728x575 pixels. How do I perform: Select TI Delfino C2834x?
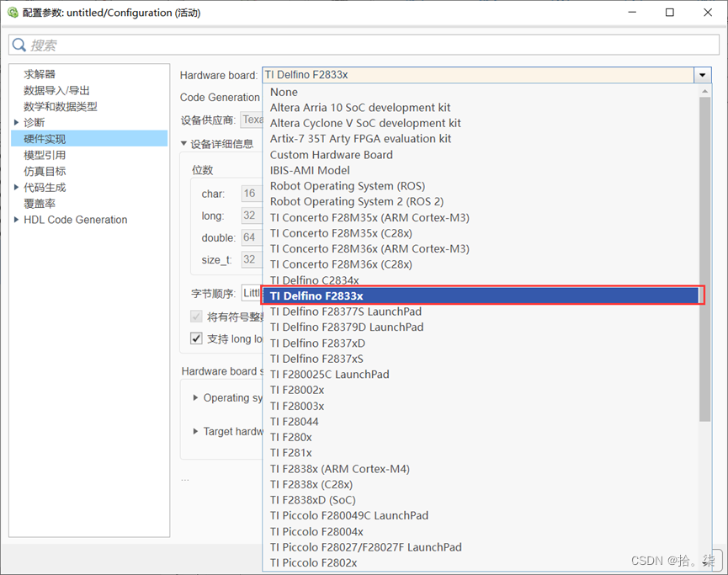(481, 280)
